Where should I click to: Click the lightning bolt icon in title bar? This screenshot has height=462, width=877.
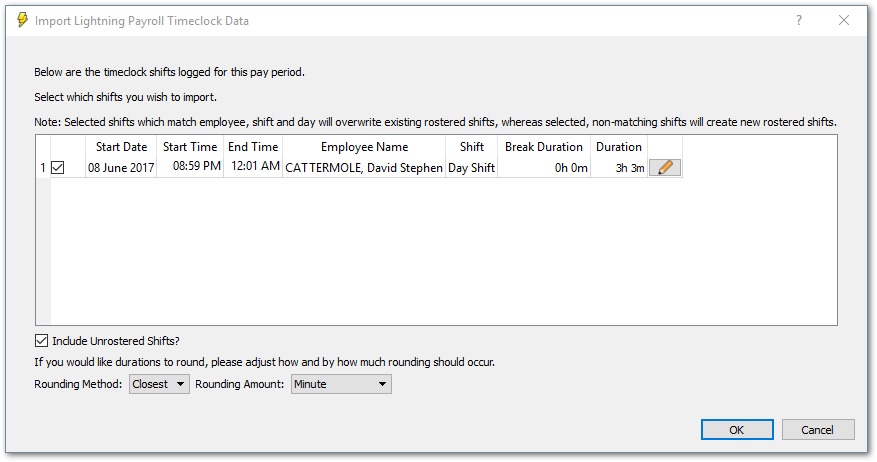(22, 20)
